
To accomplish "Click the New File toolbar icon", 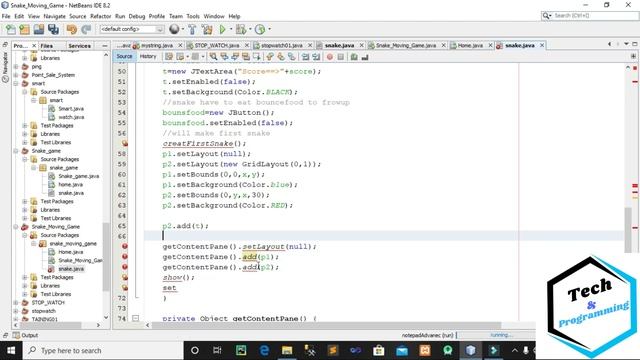I will (11, 29).
